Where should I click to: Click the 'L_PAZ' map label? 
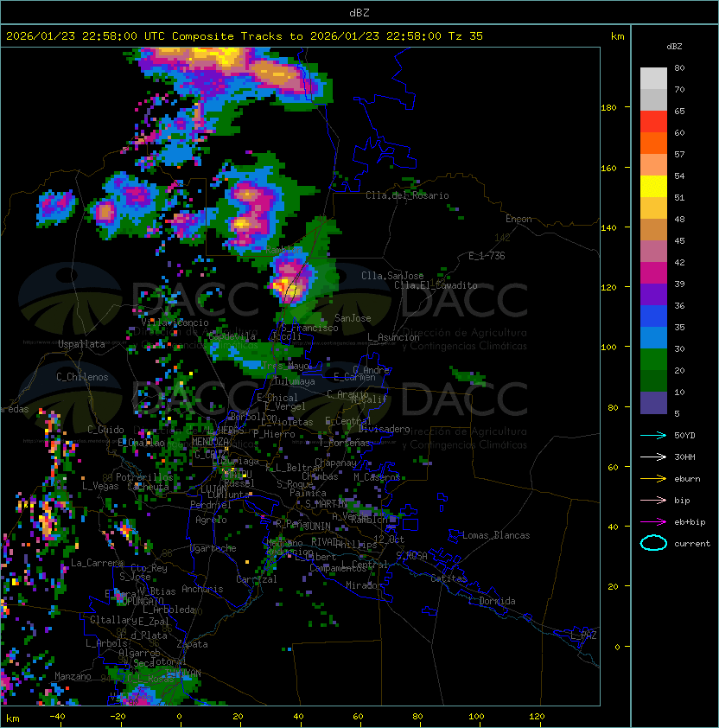[x=583, y=635]
